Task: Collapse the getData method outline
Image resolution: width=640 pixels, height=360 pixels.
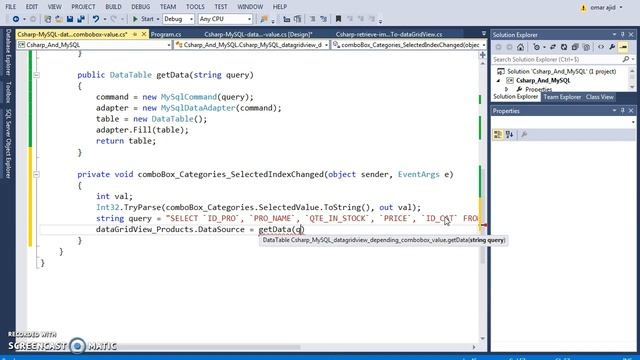Action: click(x=36, y=75)
